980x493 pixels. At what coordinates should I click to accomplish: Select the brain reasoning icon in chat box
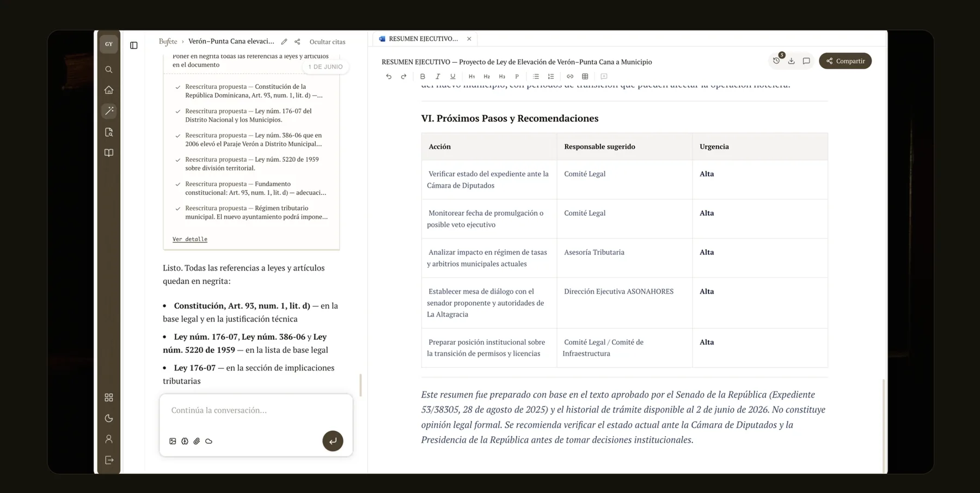(x=185, y=441)
